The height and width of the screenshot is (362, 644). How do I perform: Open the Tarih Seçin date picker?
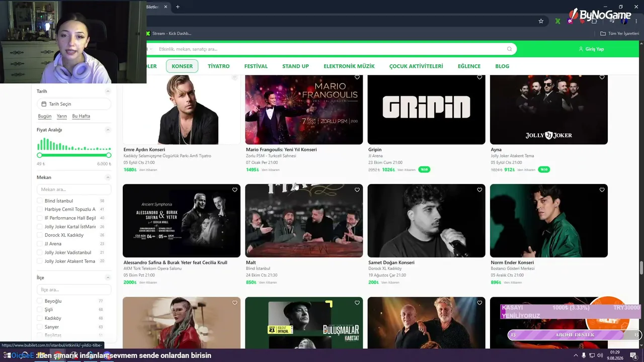click(x=74, y=104)
